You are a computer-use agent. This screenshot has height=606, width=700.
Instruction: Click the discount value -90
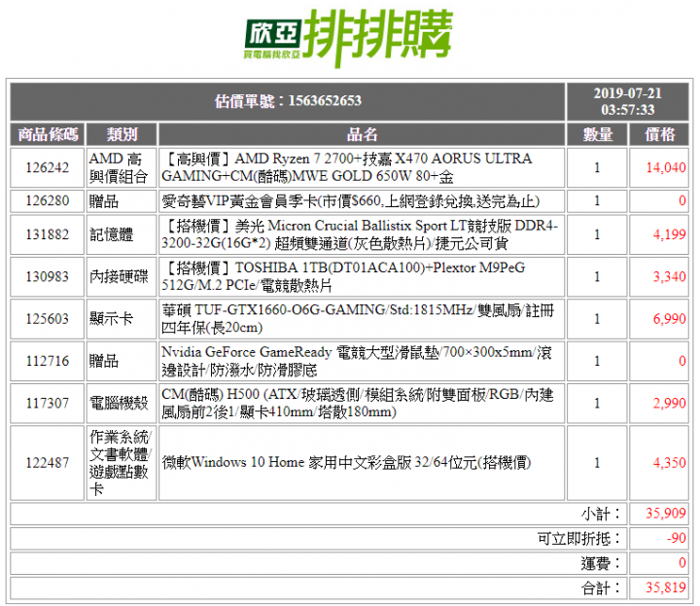pos(676,538)
